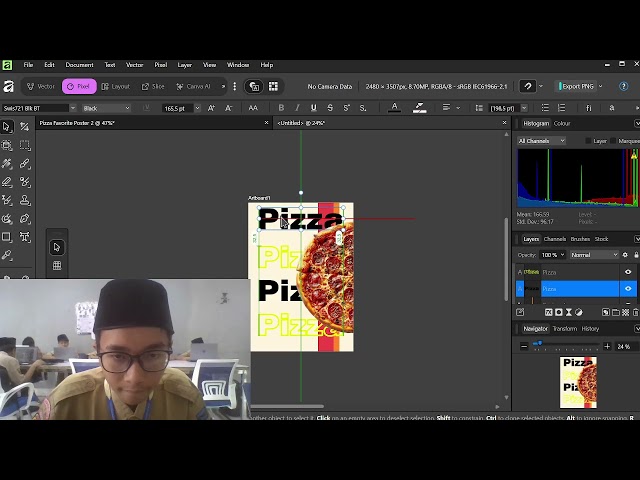Click the adjustments icon in Layers panel

(579, 312)
